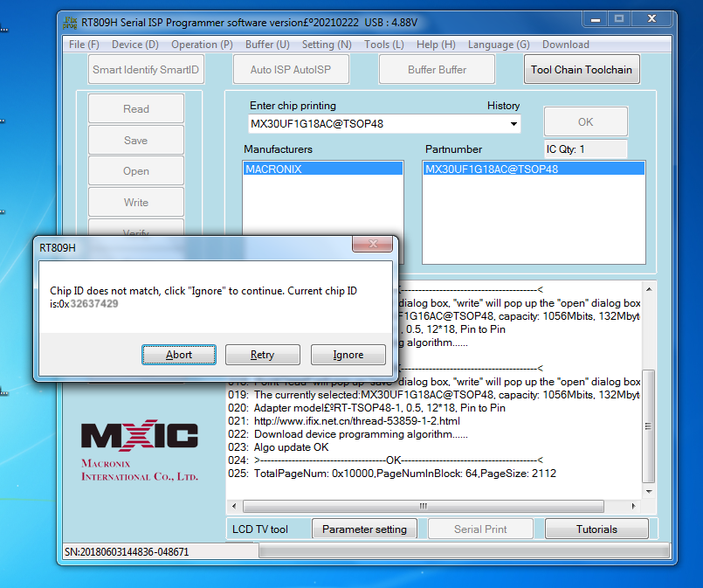
Task: Open the File (F) menu
Action: pyautogui.click(x=84, y=45)
